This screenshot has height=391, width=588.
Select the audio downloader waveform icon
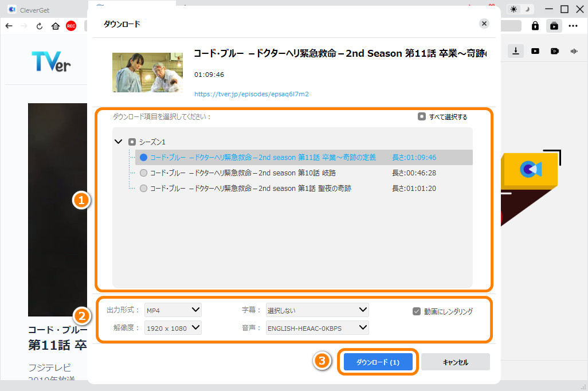[x=574, y=50]
